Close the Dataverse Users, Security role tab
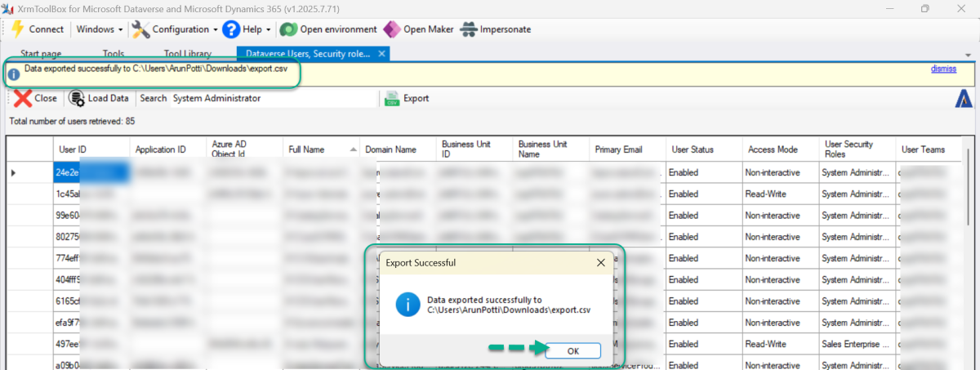Viewport: 980px width, 370px height. (382, 54)
